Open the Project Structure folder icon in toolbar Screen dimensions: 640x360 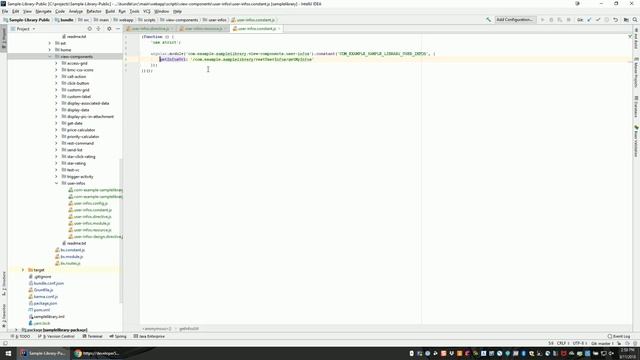[x=626, y=20]
